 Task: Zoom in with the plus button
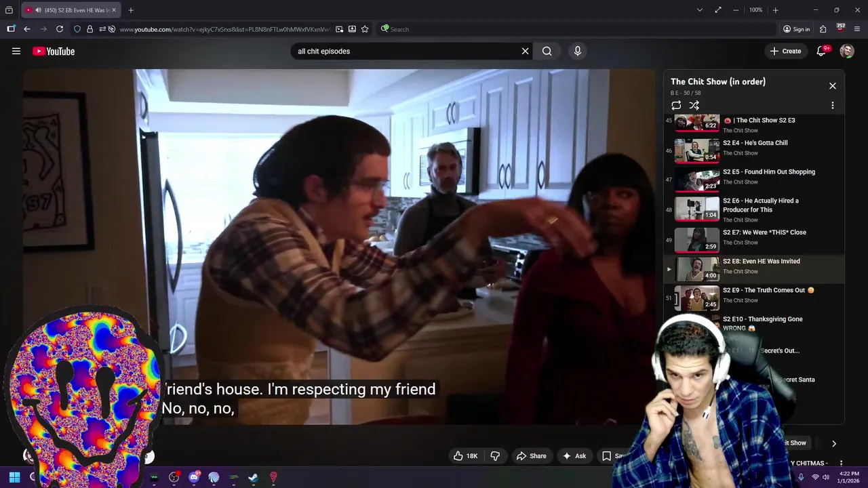[x=776, y=10]
